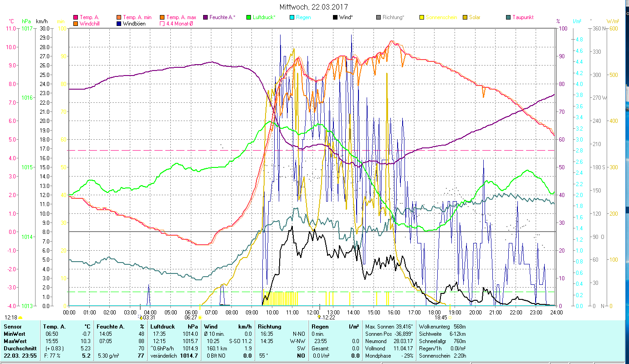
Task: Click the '5.30 g/m³' absolute humidity value
Action: 109,356
